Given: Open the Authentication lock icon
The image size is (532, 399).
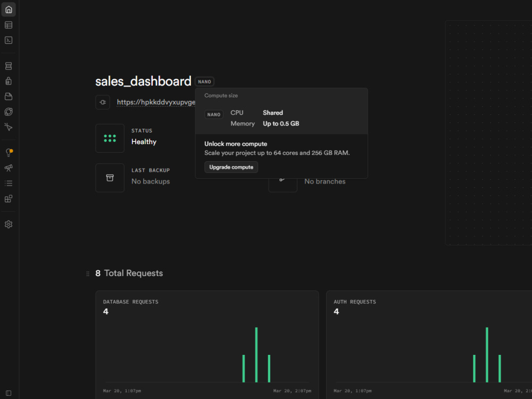Looking at the screenshot, I should pos(9,81).
